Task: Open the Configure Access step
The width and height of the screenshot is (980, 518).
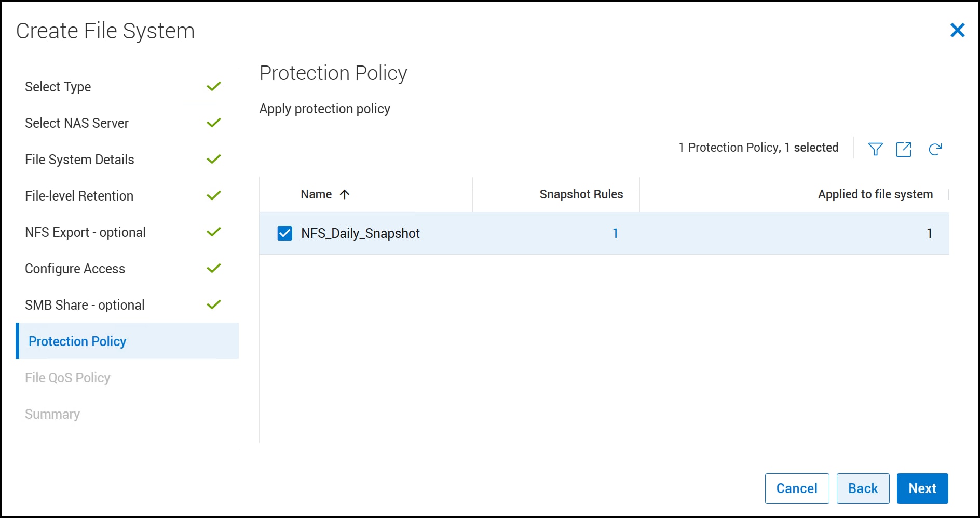Action: (x=75, y=269)
